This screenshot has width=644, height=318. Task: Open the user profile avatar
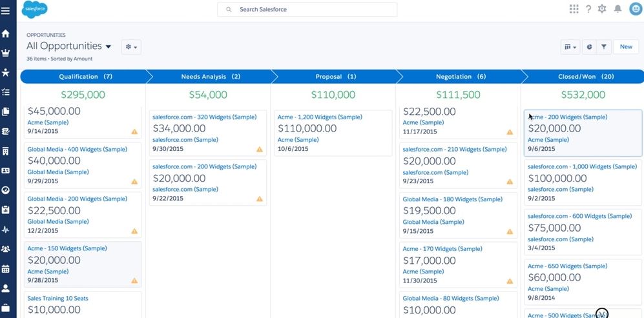pyautogui.click(x=636, y=9)
